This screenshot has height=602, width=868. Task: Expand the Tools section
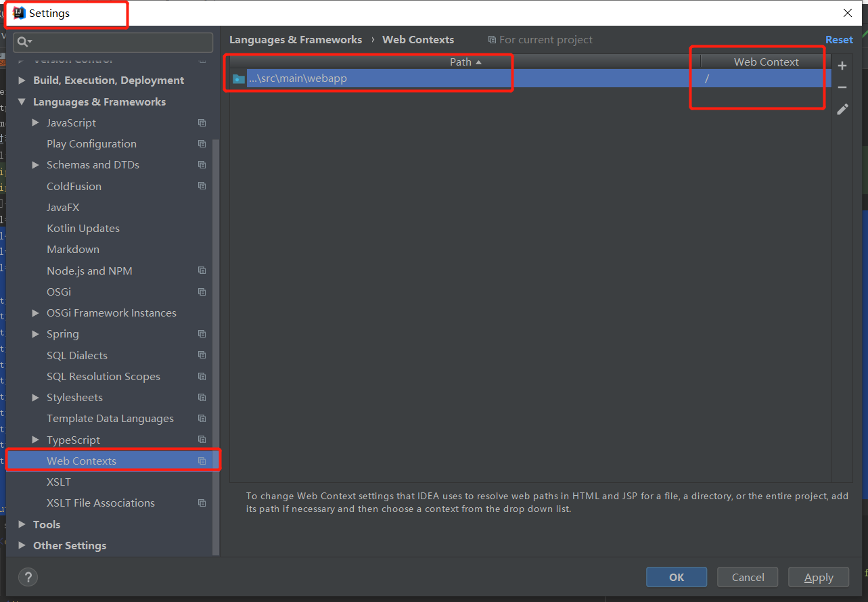point(22,524)
